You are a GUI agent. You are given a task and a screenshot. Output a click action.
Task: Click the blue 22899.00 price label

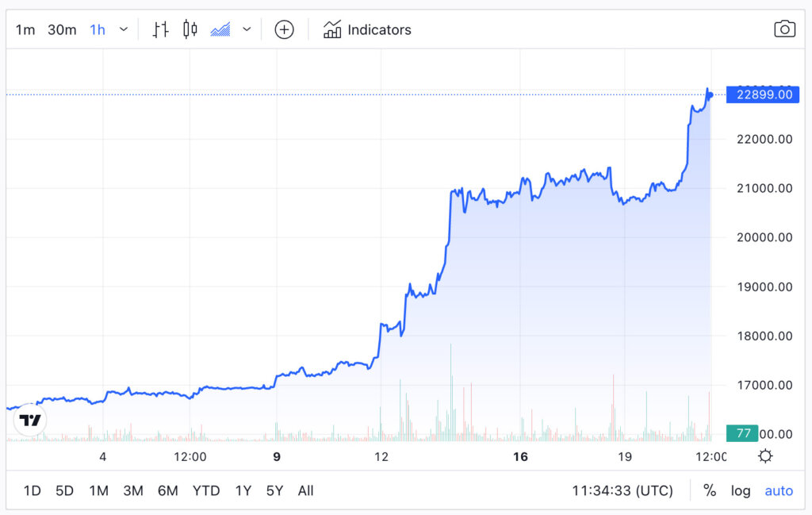tap(762, 94)
